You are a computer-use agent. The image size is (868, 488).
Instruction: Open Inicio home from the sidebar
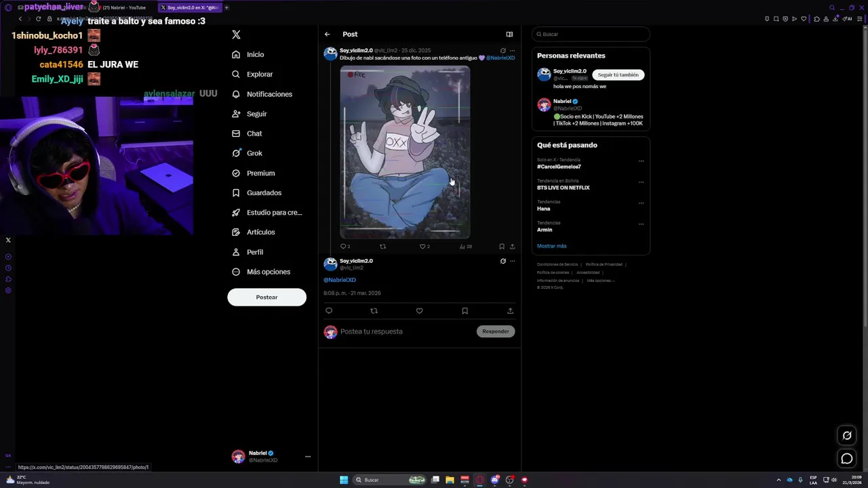(248, 54)
